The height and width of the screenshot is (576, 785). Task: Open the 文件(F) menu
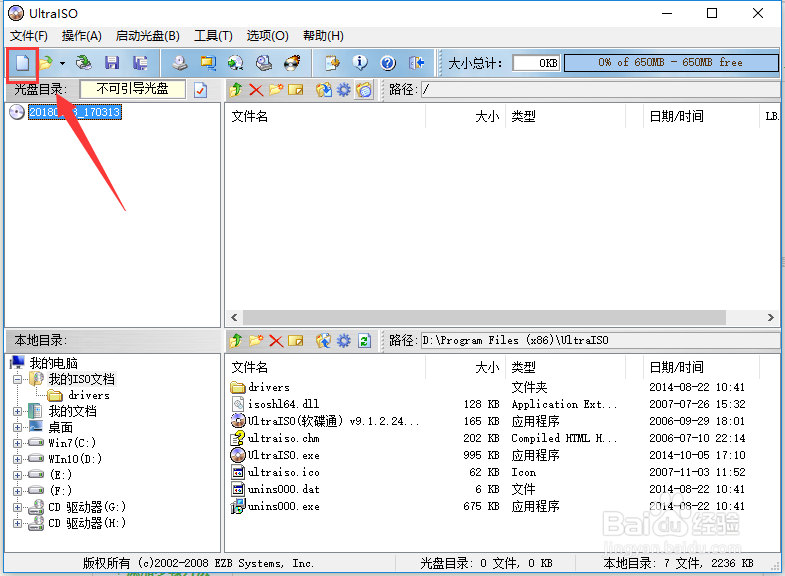(29, 36)
